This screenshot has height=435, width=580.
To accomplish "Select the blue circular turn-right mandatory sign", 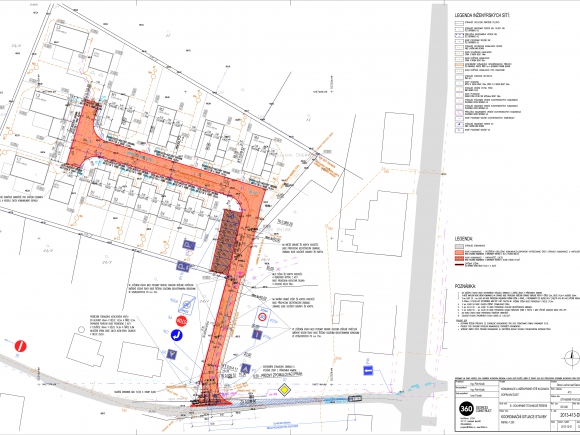I will 177,335.
